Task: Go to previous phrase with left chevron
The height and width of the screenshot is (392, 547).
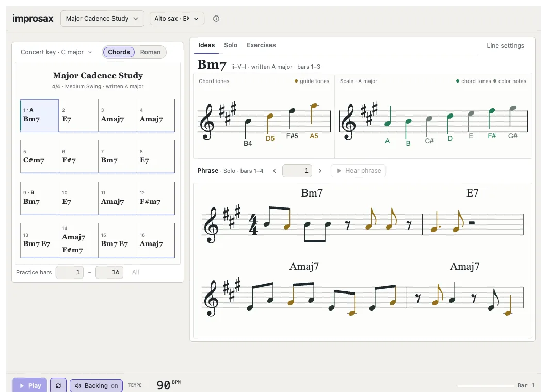Action: [275, 171]
